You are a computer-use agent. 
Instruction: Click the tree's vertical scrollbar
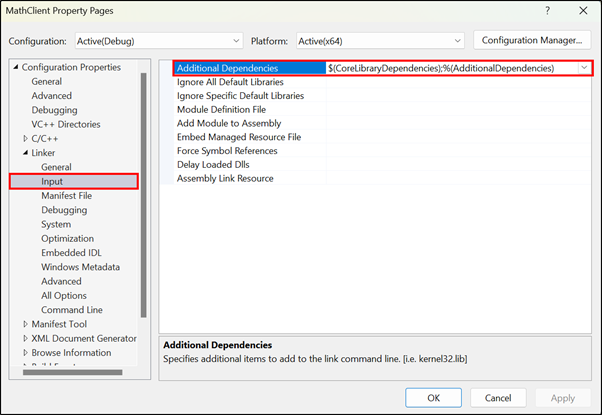coord(144,195)
